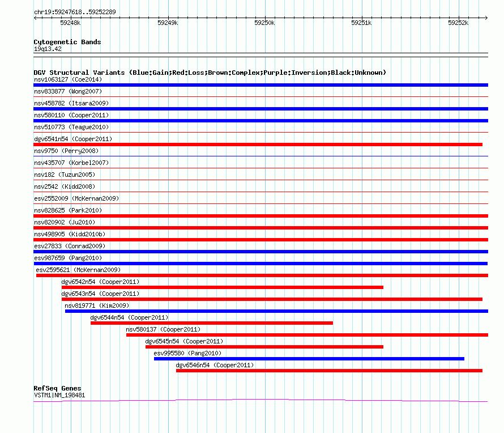This screenshot has width=504, height=433.
Task: Open the nsv510773 (Teague2010) variant label
Action: coord(71,127)
